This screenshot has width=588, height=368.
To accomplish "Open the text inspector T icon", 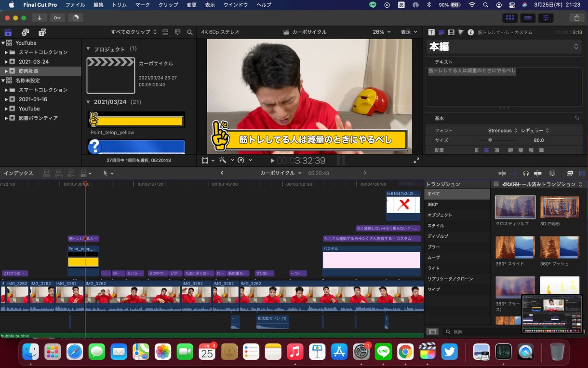I will pyautogui.click(x=431, y=32).
